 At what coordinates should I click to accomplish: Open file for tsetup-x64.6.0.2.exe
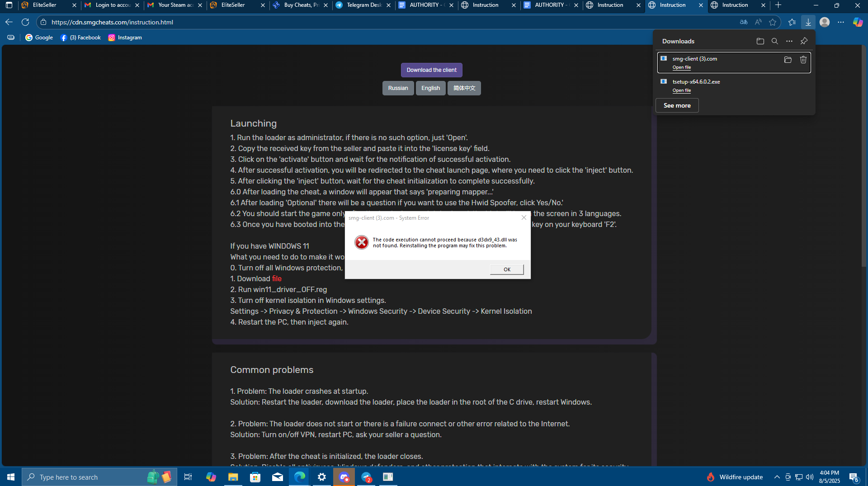click(x=681, y=90)
